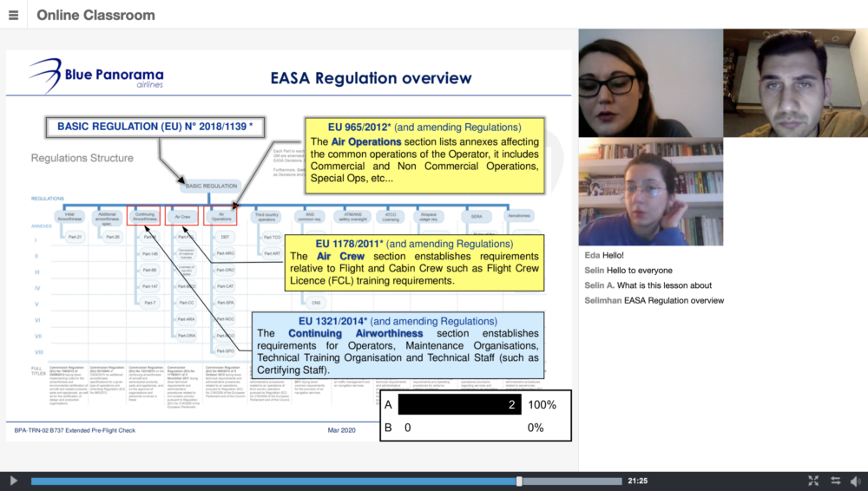Image resolution: width=868 pixels, height=491 pixels.
Task: Play the classroom recording
Action: pos(14,481)
